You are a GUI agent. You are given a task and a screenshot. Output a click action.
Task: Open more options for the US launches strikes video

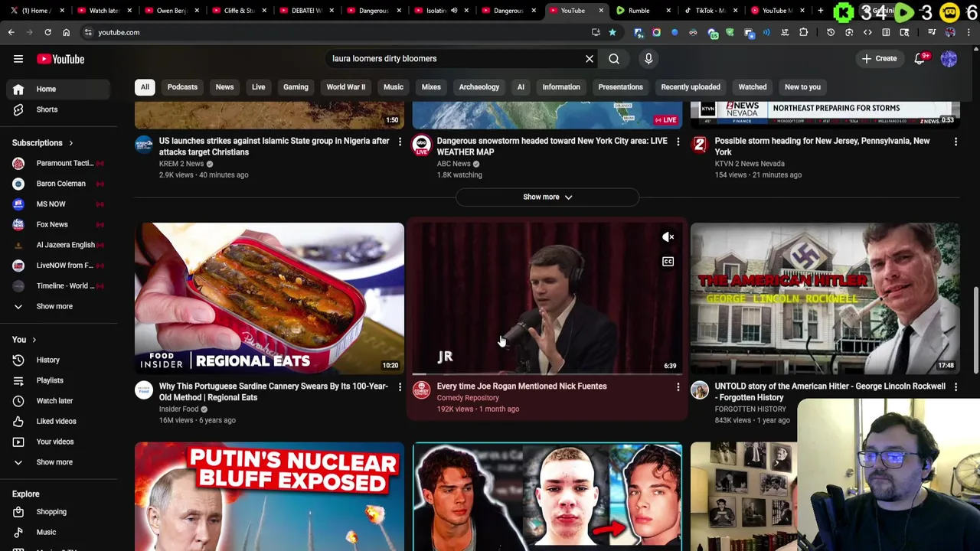400,142
